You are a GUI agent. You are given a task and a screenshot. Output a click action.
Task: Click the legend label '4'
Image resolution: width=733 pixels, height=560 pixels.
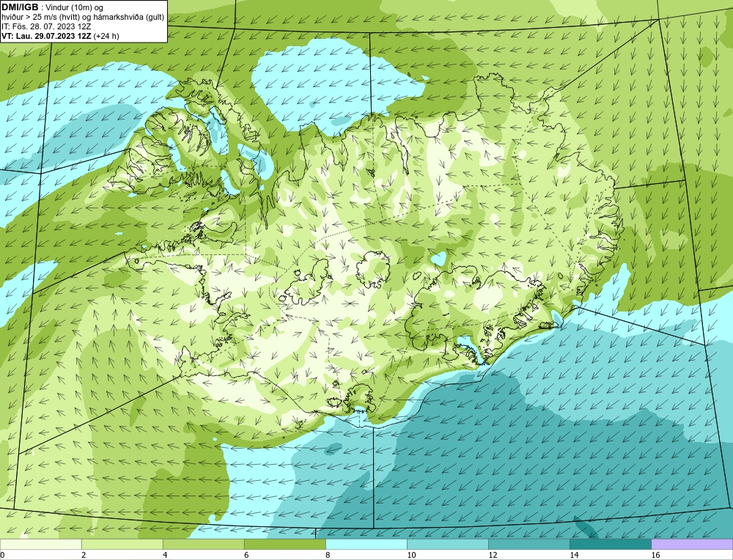coord(165,555)
